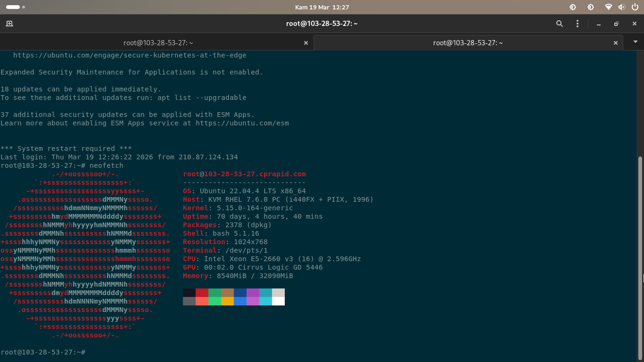644x362 pixels.
Task: Open the three-dot terminal menu
Action: click(x=578, y=24)
